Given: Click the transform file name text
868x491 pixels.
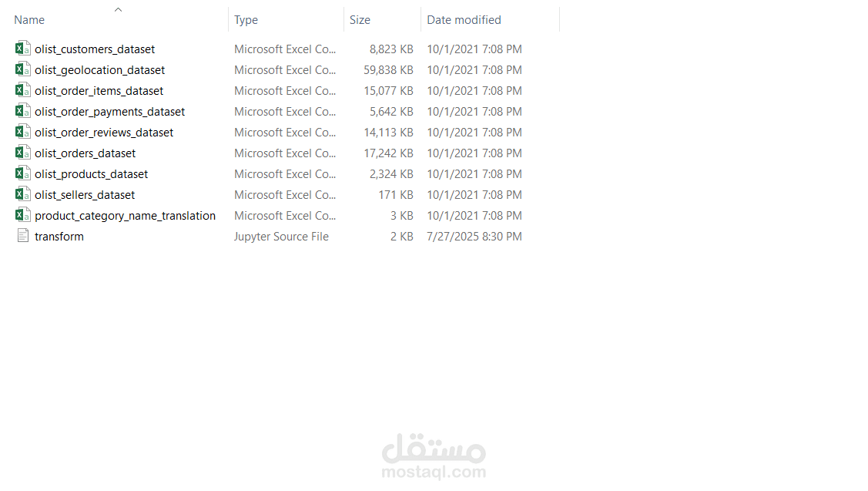Looking at the screenshot, I should [59, 237].
